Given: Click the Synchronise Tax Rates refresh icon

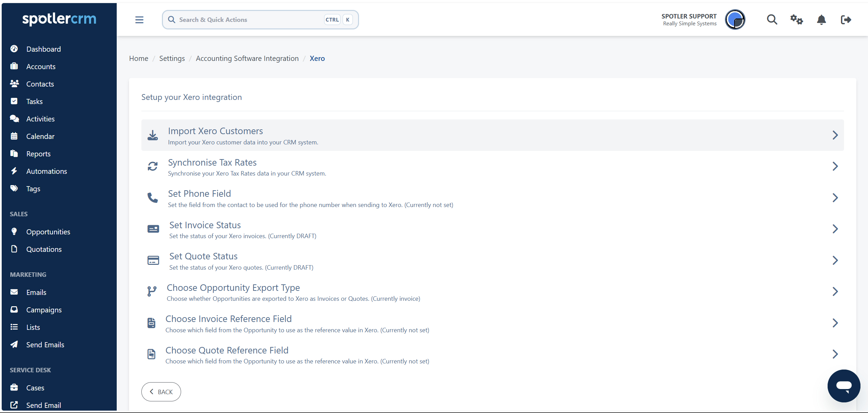Looking at the screenshot, I should [x=153, y=166].
